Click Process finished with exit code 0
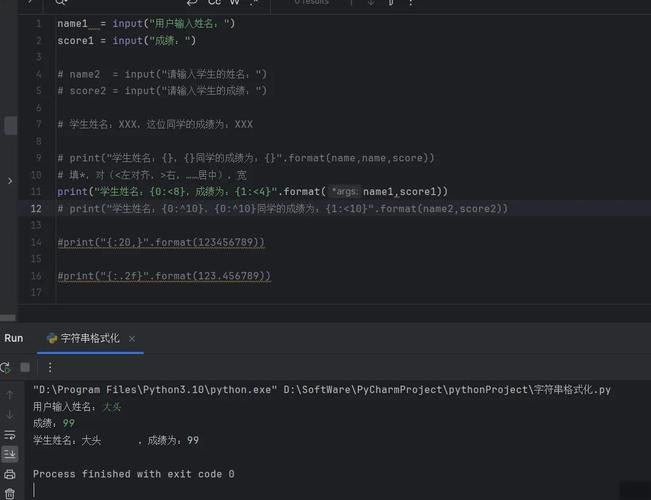 (x=134, y=474)
